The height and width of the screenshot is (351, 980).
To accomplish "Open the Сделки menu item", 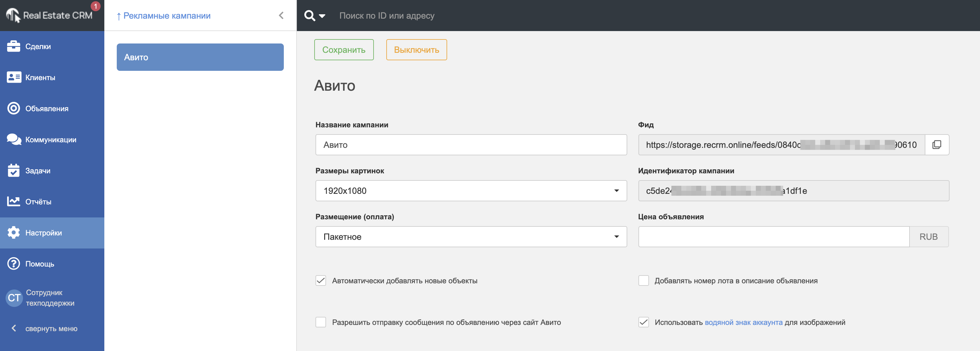I will (x=52, y=47).
